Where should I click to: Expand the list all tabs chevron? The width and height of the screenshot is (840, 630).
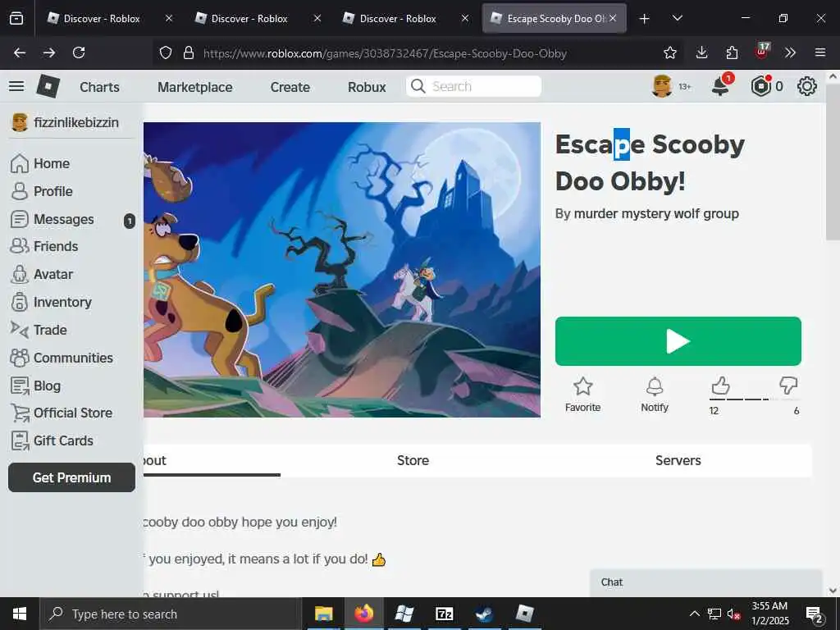pos(677,18)
